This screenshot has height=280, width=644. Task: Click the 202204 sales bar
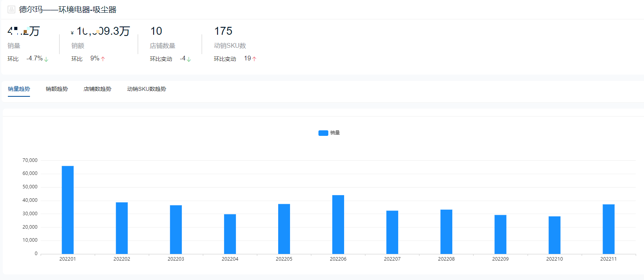pyautogui.click(x=230, y=234)
